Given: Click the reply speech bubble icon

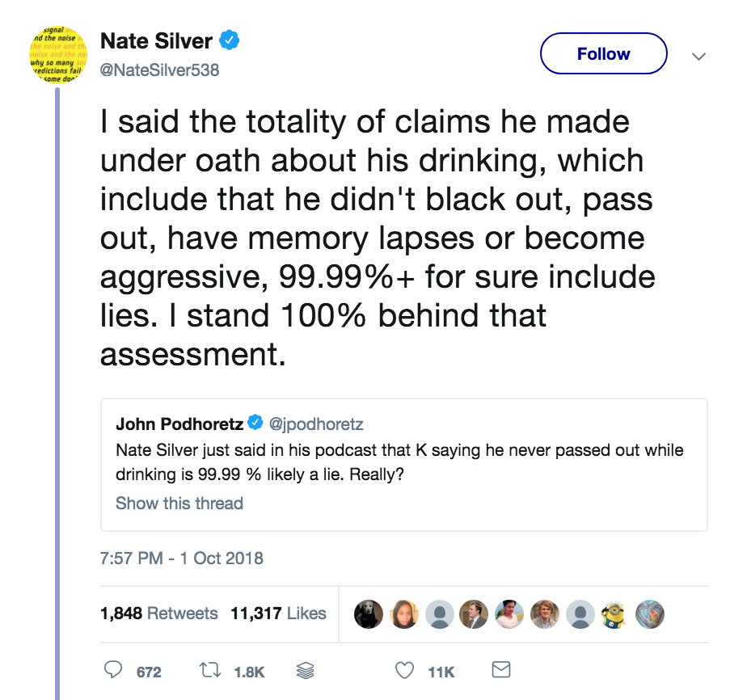Looking at the screenshot, I should click(113, 670).
